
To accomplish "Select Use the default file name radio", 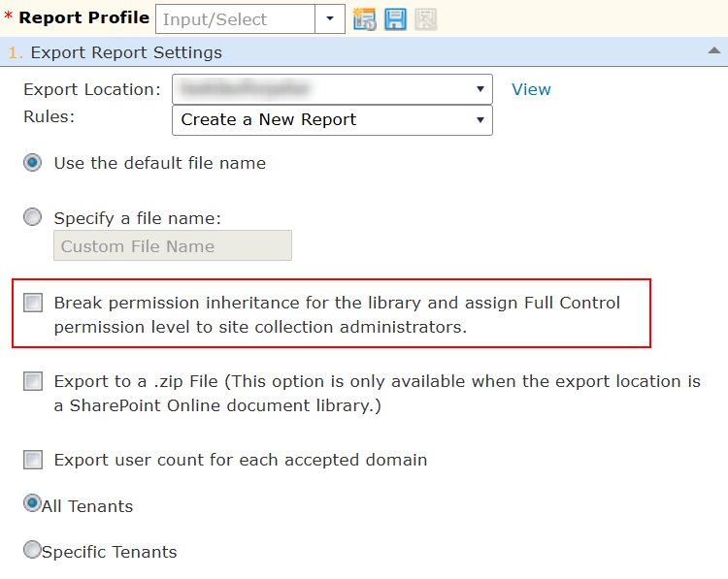I will coord(32,163).
